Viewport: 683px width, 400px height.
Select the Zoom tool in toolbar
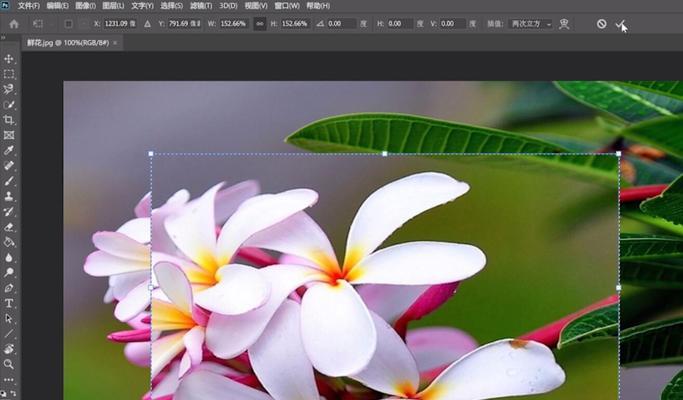click(9, 364)
